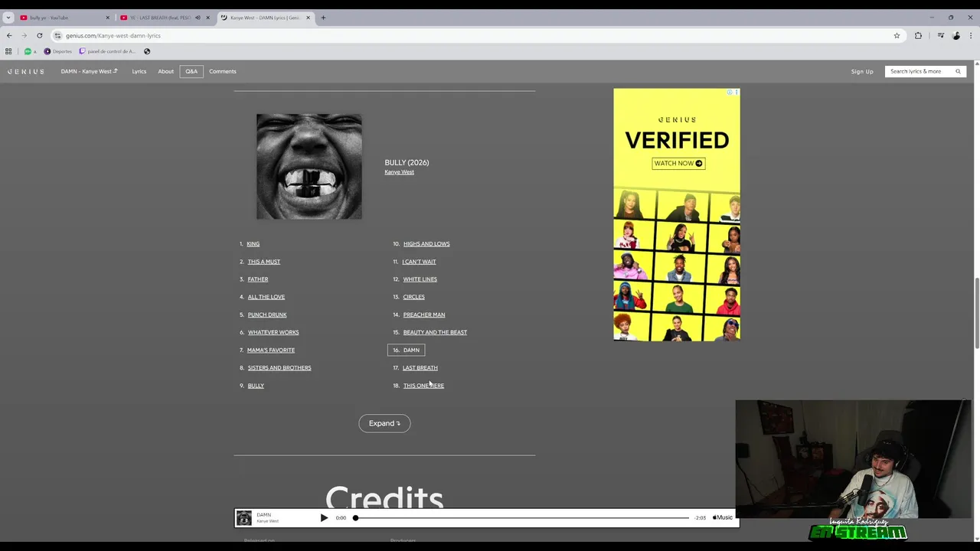Click the genius.com address bar URL

(x=113, y=36)
